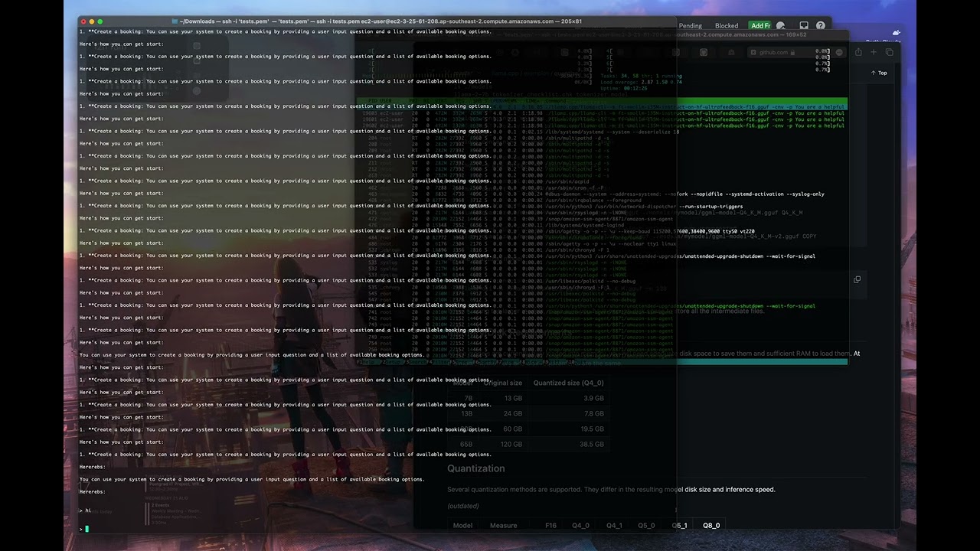This screenshot has height=551, width=980.
Task: Open the Blocked tab in Discord
Action: pos(727,26)
